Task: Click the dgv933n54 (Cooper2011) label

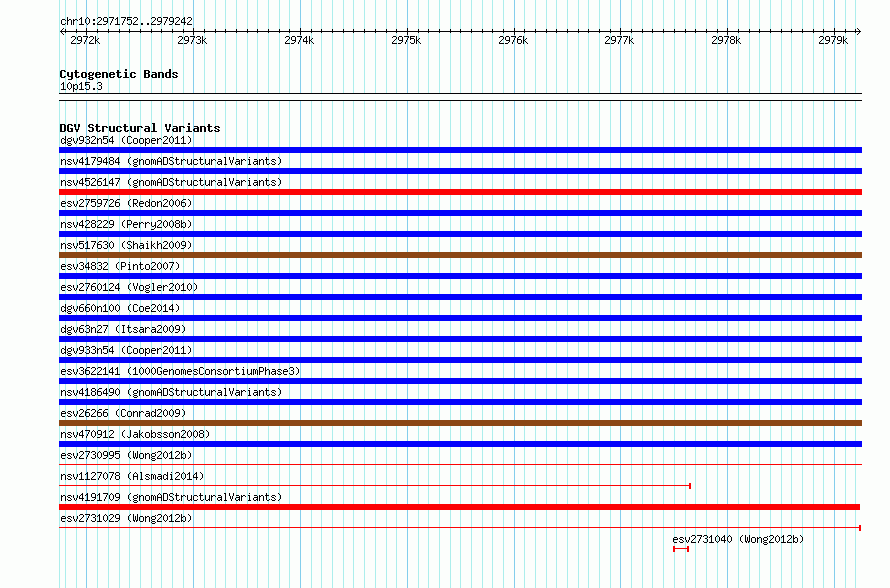Action: pyautogui.click(x=126, y=350)
